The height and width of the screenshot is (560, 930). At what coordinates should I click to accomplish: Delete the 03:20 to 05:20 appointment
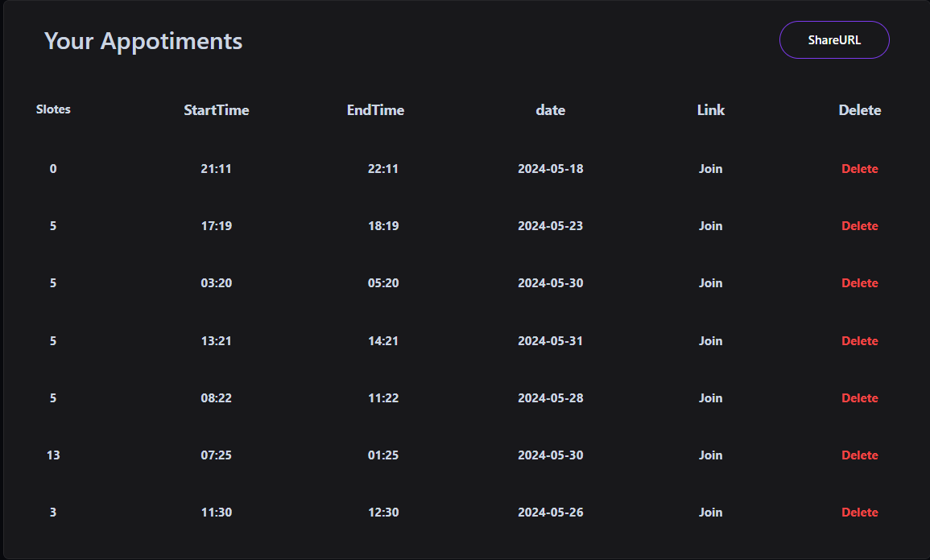(859, 283)
